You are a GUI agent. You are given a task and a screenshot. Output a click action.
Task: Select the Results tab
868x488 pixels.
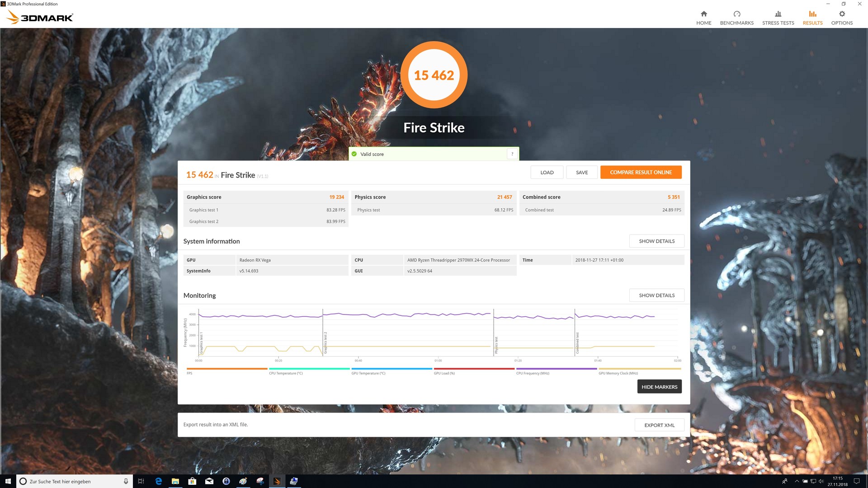812,18
